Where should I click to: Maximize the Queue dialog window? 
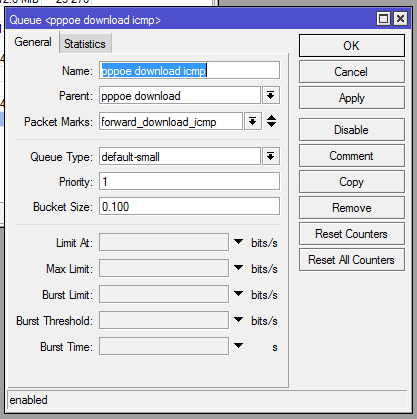click(x=383, y=19)
